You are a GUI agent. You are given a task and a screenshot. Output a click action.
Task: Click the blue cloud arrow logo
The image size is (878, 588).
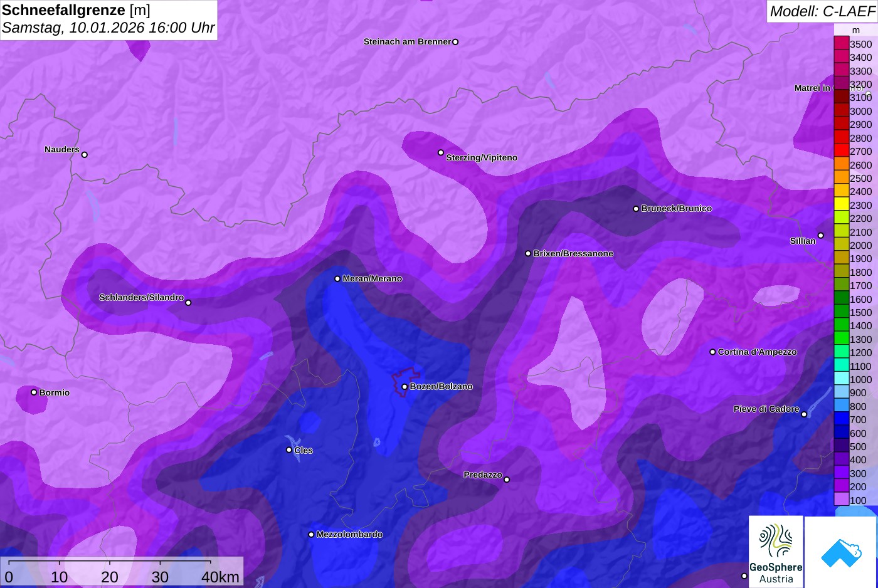(841, 552)
